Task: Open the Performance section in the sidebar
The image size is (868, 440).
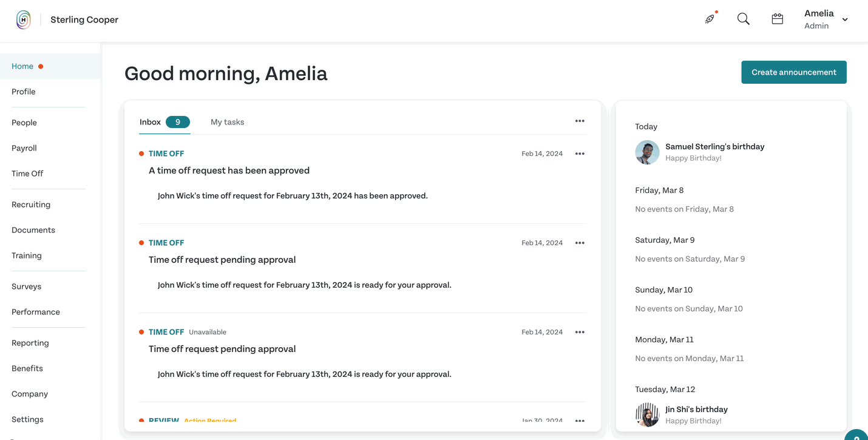Action: [x=36, y=312]
